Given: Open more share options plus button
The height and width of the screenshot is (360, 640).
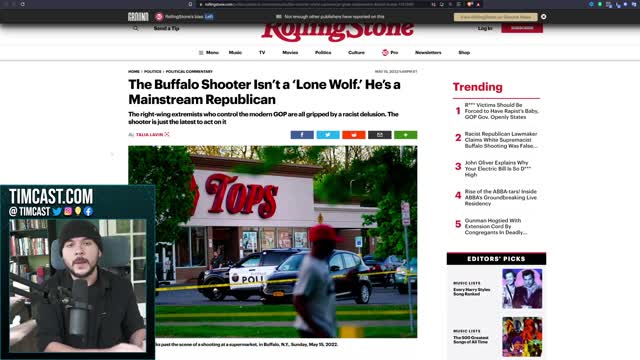Looking at the screenshot, I should pos(405,135).
